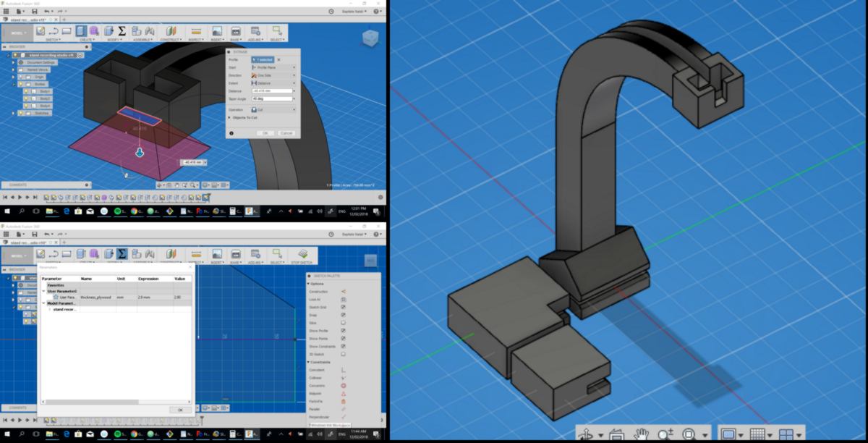Open CONSTRUCT menu in top window
This screenshot has width=868, height=443.
[171, 40]
